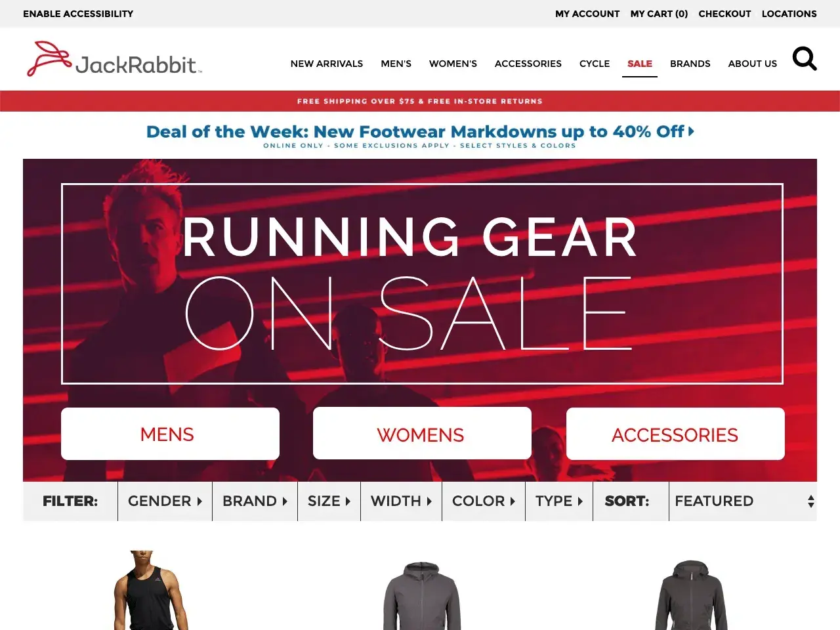The width and height of the screenshot is (840, 630).
Task: Expand the Size filter
Action: 329,501
